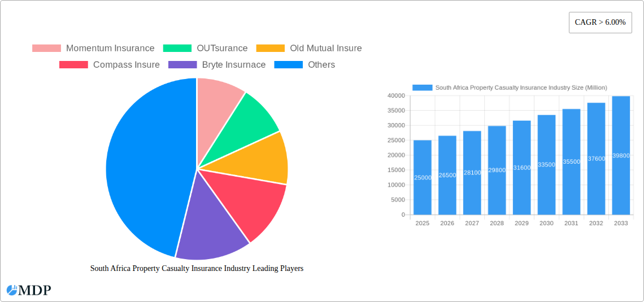Click the 2033 x-axis label
The height and width of the screenshot is (302, 644).
pos(621,224)
